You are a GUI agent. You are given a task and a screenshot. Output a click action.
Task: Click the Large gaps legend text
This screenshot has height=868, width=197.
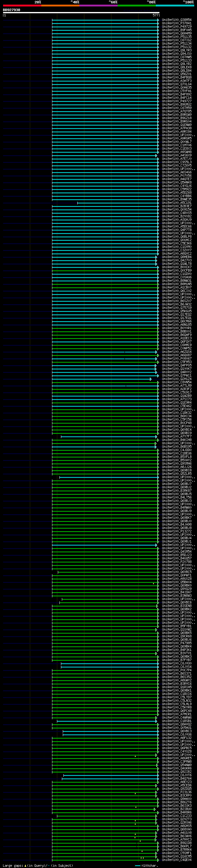pyautogui.click(x=38, y=866)
